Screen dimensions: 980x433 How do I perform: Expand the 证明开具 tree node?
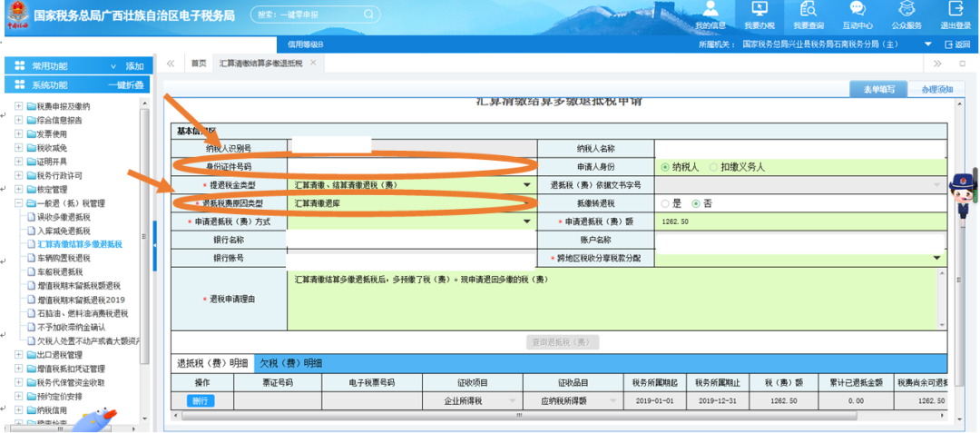18,162
